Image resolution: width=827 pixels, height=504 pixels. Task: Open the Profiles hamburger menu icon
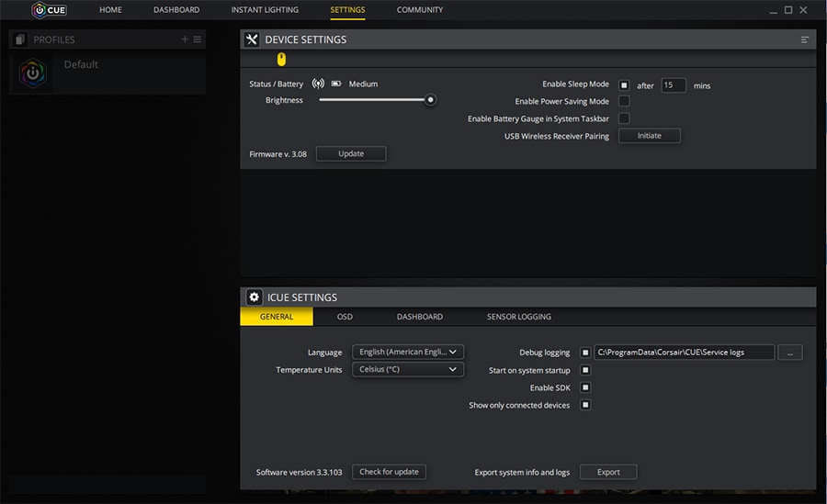[198, 39]
